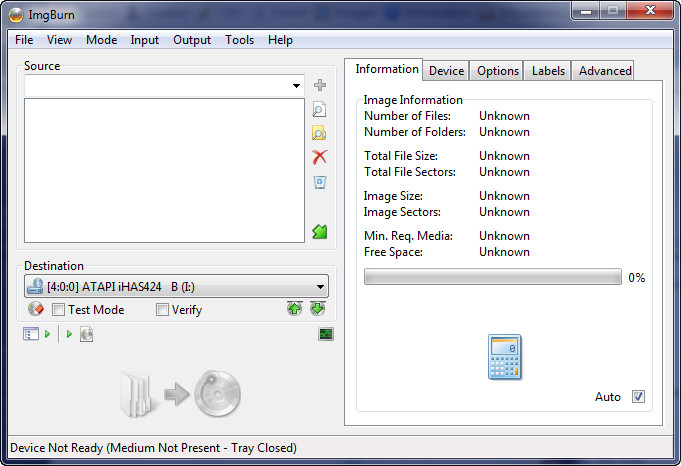Click the disc image file icon

[86, 334]
